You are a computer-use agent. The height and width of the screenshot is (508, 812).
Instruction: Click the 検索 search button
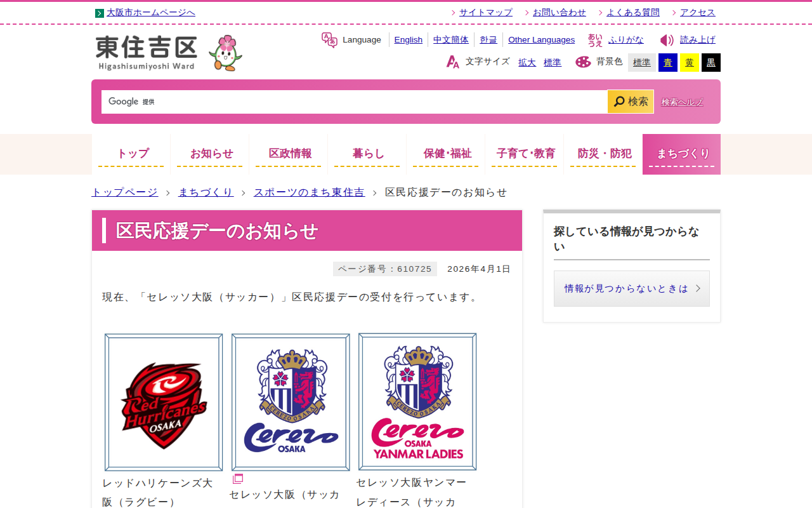pos(631,102)
